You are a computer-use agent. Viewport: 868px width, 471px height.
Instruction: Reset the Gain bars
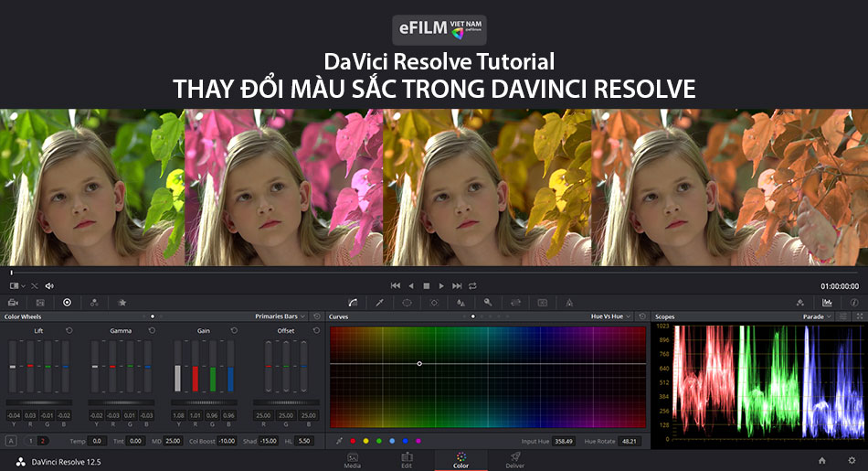[x=234, y=330]
